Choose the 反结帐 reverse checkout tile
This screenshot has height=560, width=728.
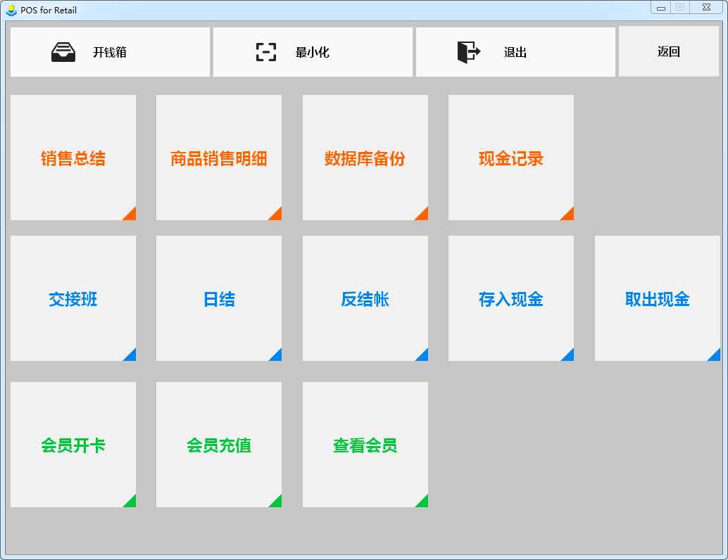(365, 299)
